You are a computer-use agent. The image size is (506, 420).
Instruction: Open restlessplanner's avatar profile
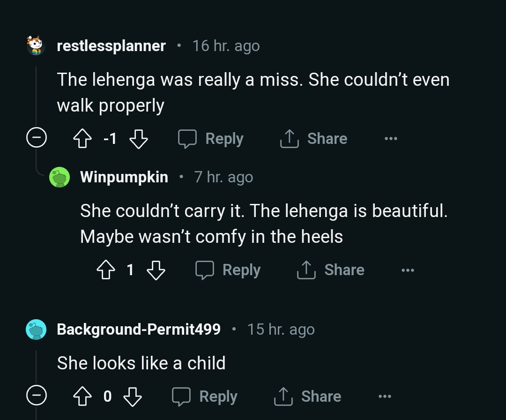pyautogui.click(x=35, y=46)
